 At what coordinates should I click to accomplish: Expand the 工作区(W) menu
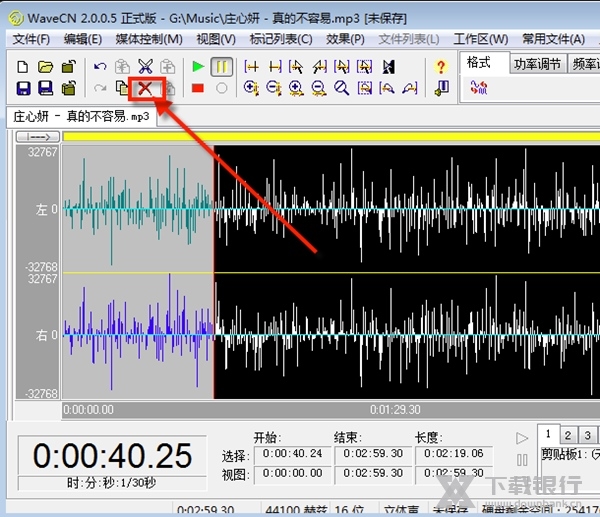pyautogui.click(x=480, y=39)
